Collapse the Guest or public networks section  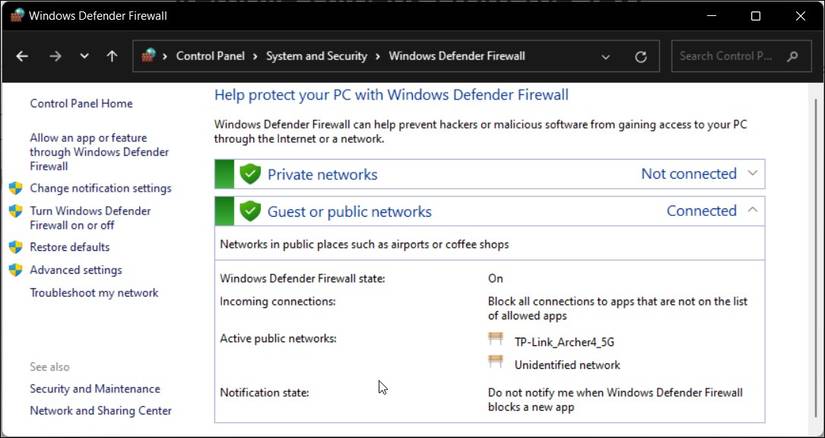tap(753, 210)
